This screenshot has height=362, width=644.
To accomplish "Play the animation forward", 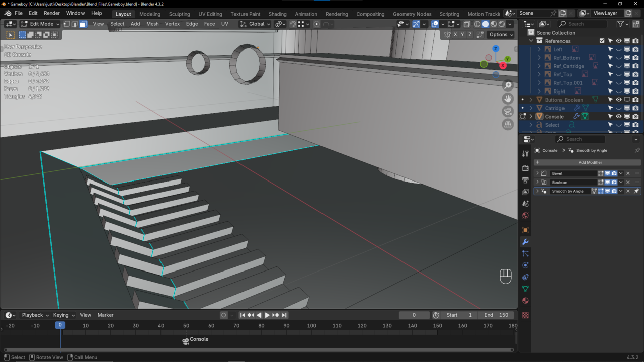I will (267, 315).
